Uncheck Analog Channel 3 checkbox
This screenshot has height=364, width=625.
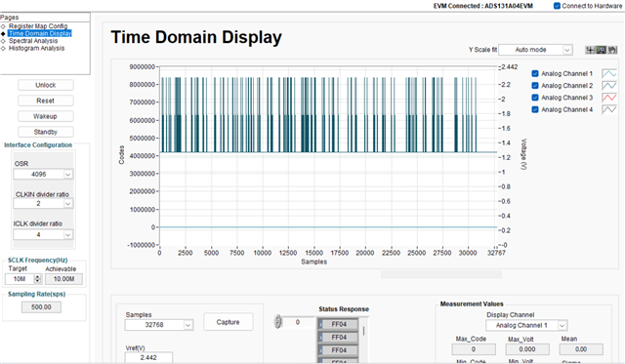(x=535, y=98)
